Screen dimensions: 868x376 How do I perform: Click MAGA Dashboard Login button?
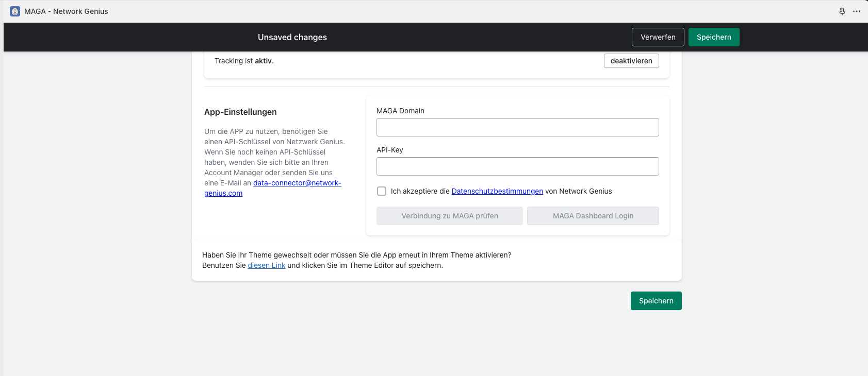(593, 216)
